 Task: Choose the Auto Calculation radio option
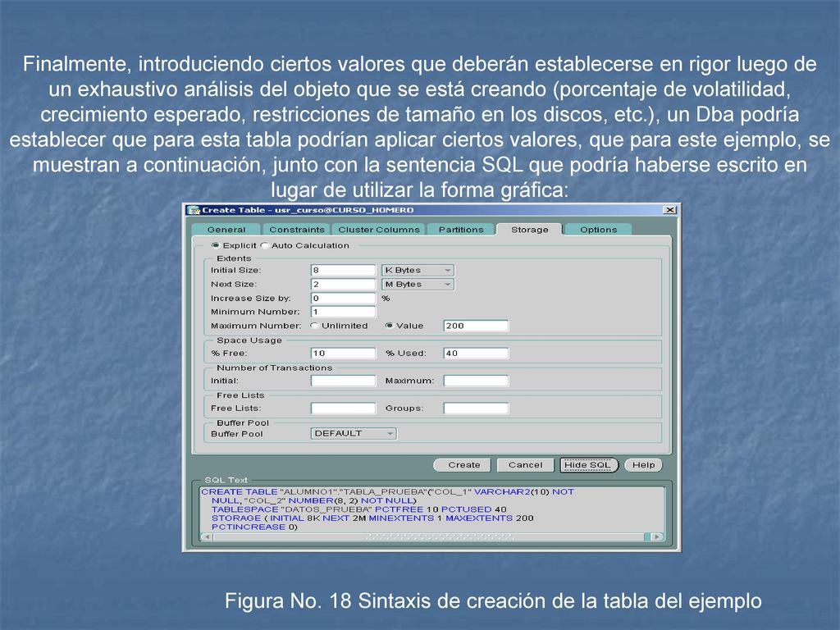point(264,245)
